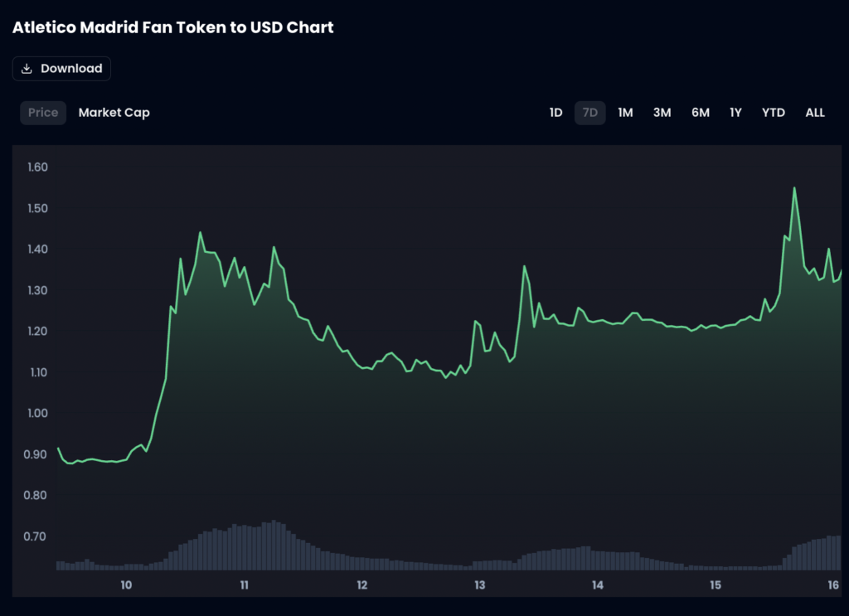Enable the Price chart mode
Viewport: 849px width, 616px height.
(x=42, y=113)
